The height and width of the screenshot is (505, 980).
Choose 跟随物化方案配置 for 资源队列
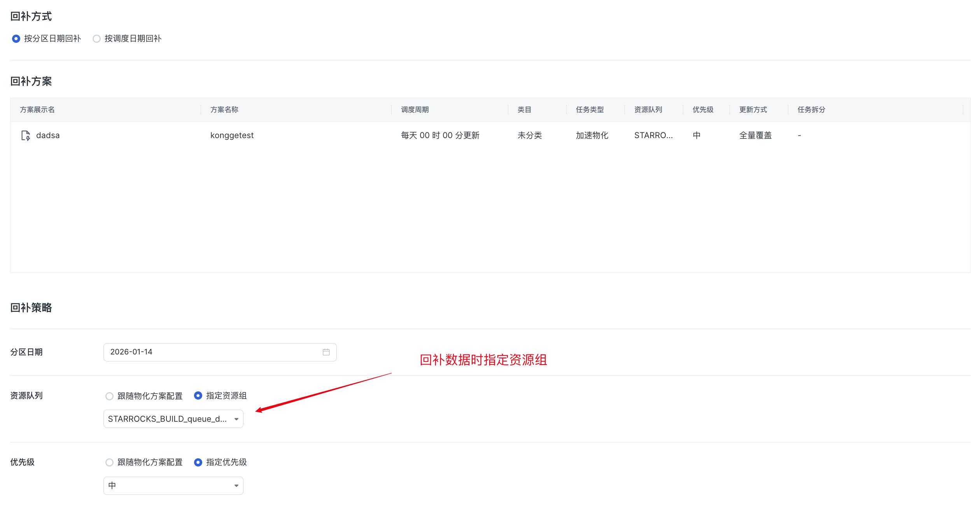coord(110,396)
